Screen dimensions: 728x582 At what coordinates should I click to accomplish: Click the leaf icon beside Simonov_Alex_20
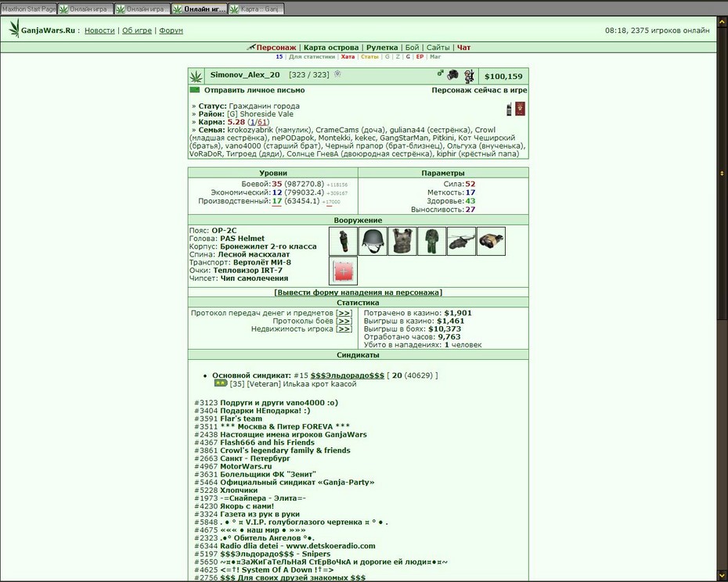point(196,76)
